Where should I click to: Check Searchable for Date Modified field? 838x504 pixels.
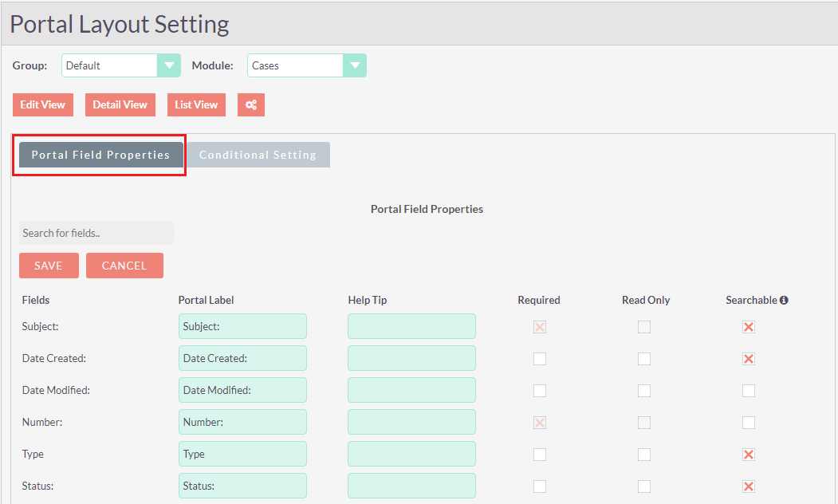[748, 391]
